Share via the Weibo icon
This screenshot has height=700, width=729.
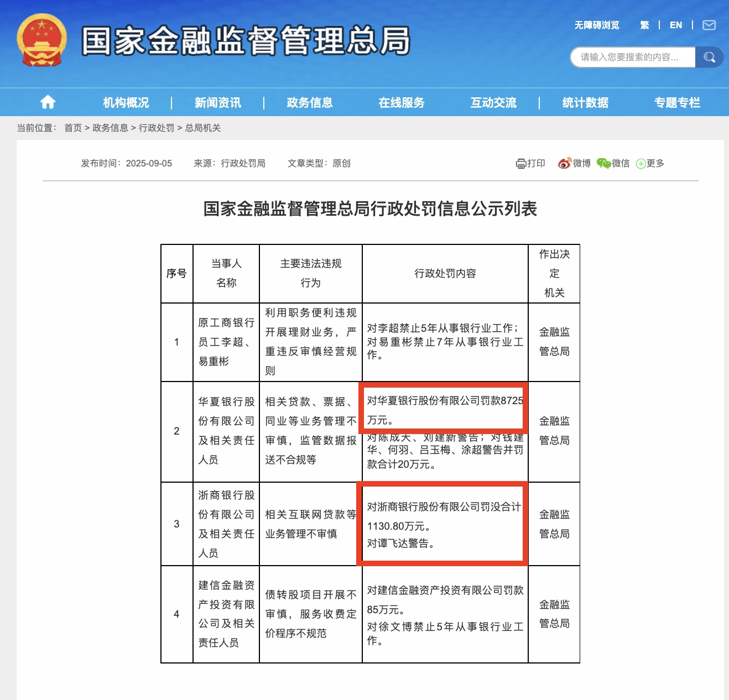(565, 163)
